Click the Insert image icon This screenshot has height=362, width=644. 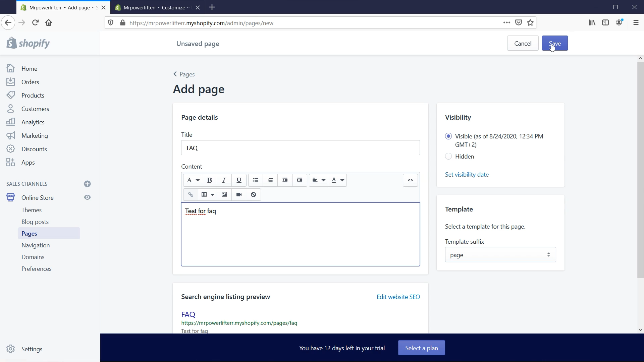point(224,194)
